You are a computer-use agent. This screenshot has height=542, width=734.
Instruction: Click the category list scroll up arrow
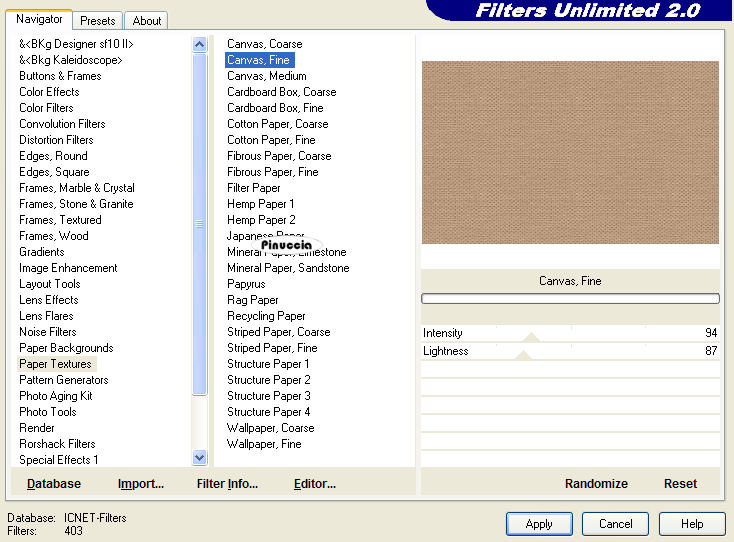(199, 44)
